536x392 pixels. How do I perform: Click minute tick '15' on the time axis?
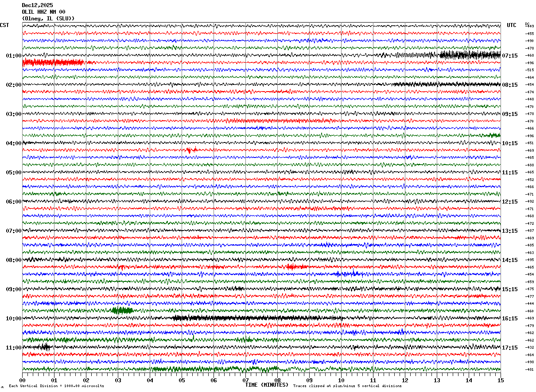coord(501,380)
